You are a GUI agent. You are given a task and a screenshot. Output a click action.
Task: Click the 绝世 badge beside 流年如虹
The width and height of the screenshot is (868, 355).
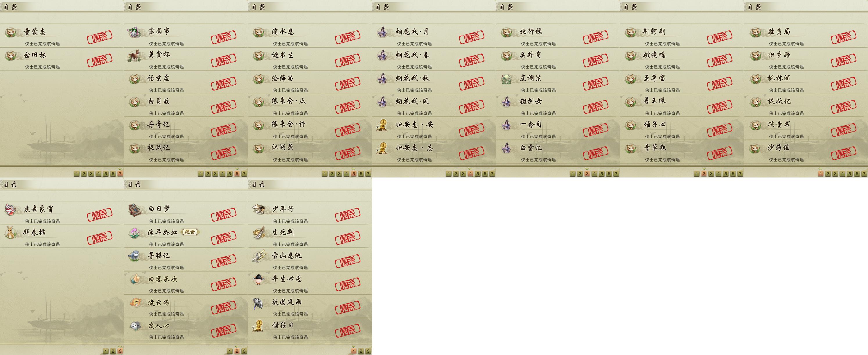[190, 232]
